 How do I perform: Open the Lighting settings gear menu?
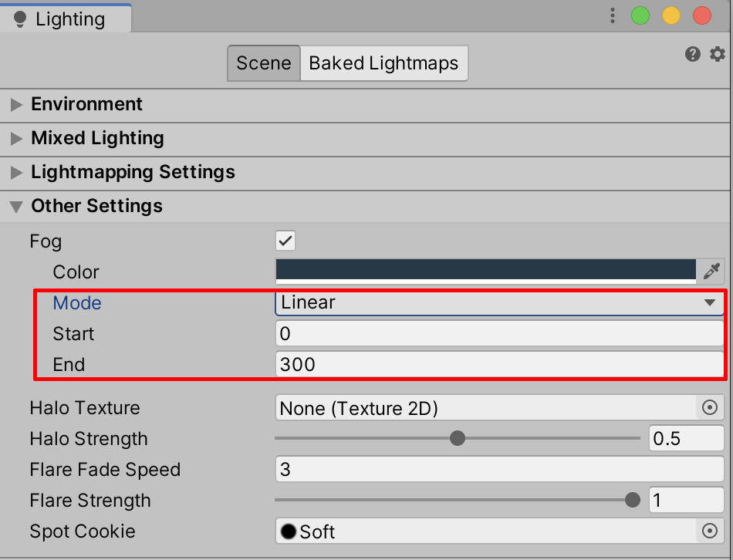pyautogui.click(x=718, y=54)
